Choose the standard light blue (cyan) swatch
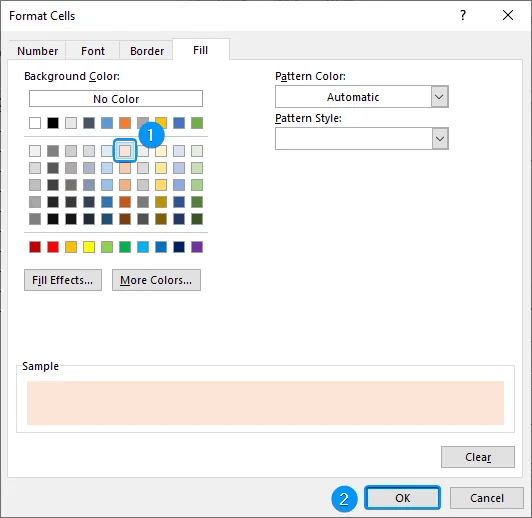This screenshot has width=532, height=518. click(x=143, y=247)
